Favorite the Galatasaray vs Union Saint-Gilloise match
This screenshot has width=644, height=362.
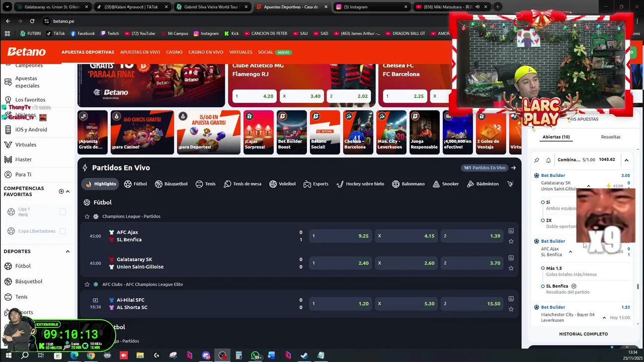pos(511,268)
